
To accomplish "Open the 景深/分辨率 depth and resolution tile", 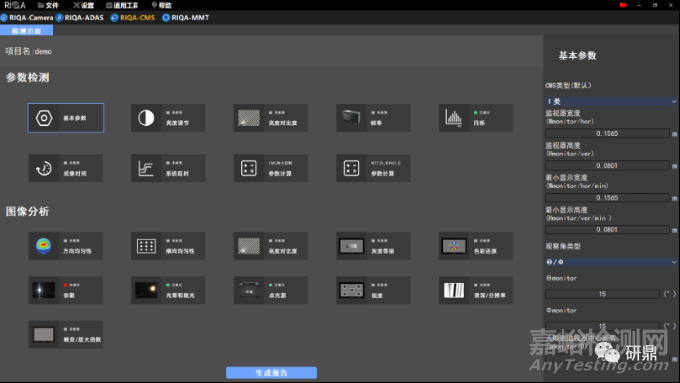I will [476, 290].
